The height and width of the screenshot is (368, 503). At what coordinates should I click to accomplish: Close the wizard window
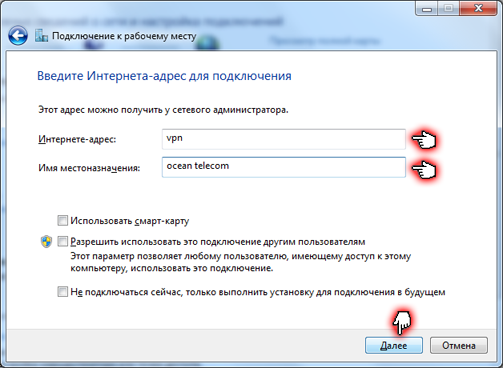(x=478, y=8)
